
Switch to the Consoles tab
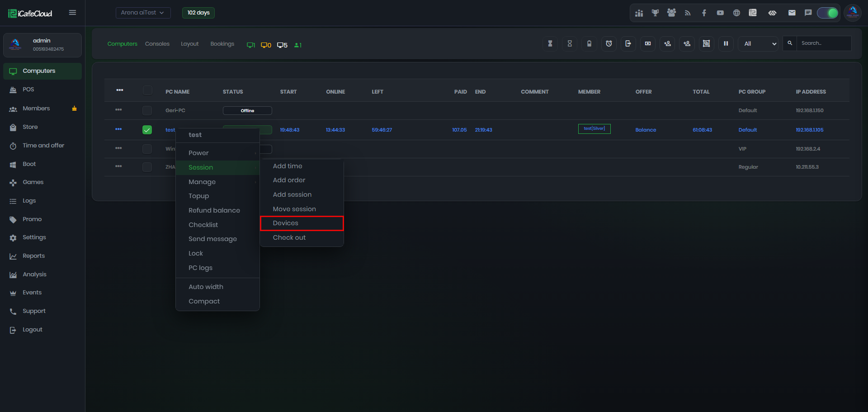[157, 44]
